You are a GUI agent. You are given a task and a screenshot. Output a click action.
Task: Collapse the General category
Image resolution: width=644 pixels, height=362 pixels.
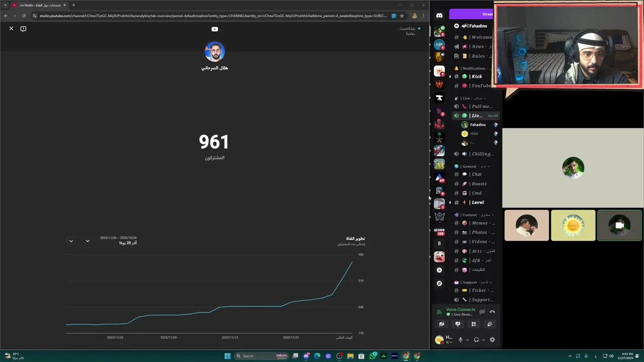point(473,166)
